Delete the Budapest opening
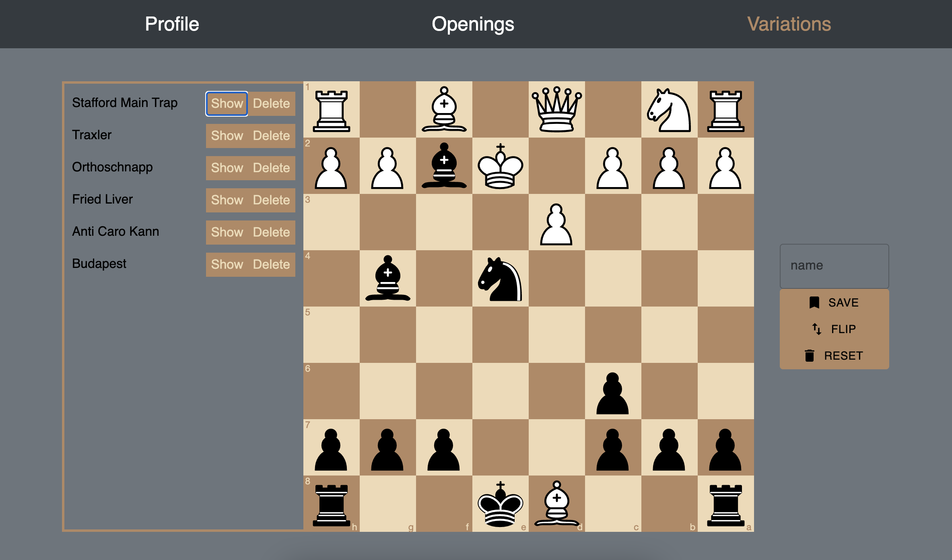This screenshot has width=952, height=560. [x=271, y=264]
